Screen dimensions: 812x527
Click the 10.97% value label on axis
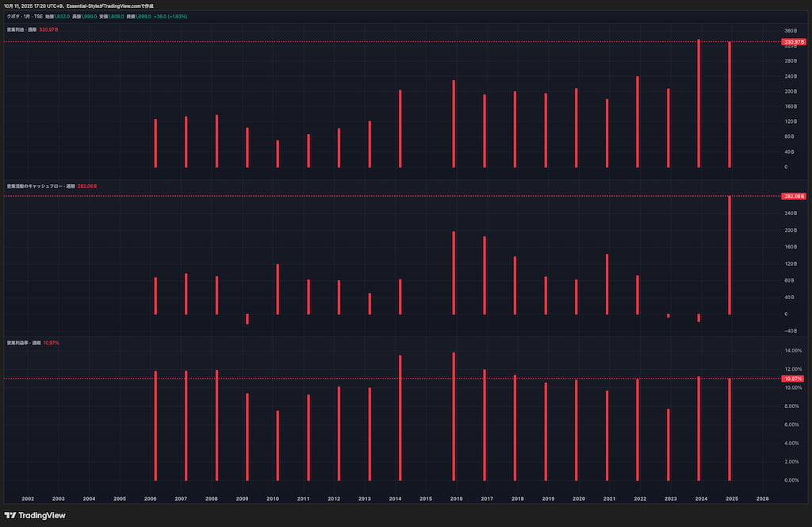793,379
